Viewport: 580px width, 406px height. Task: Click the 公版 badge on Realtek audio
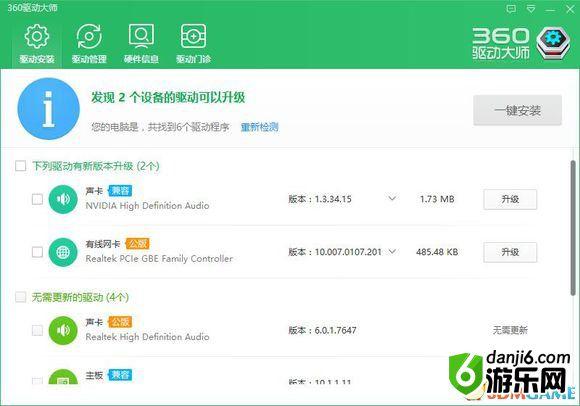pos(120,322)
